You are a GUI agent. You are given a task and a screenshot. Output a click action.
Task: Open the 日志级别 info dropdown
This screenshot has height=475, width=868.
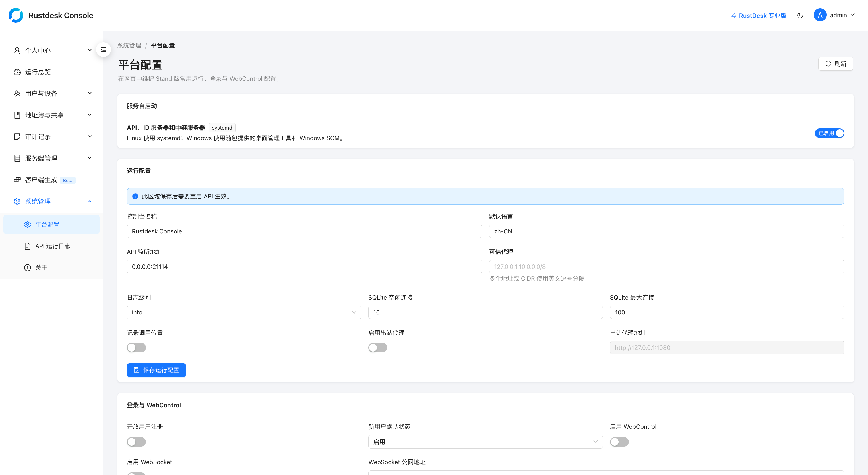coord(244,312)
